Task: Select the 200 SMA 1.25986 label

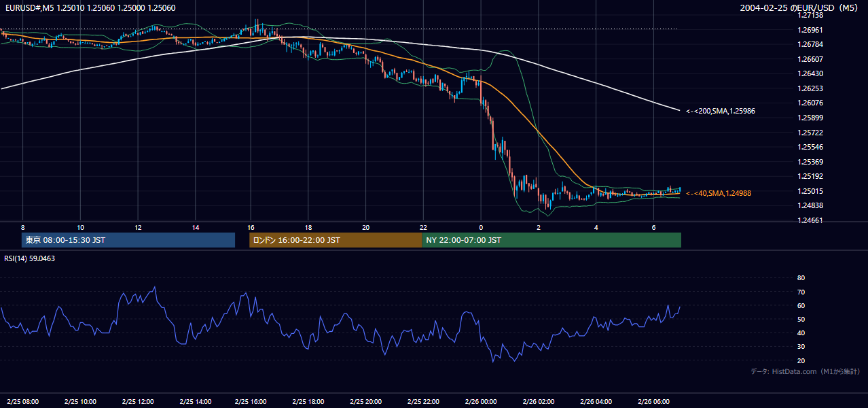Action: (721, 111)
